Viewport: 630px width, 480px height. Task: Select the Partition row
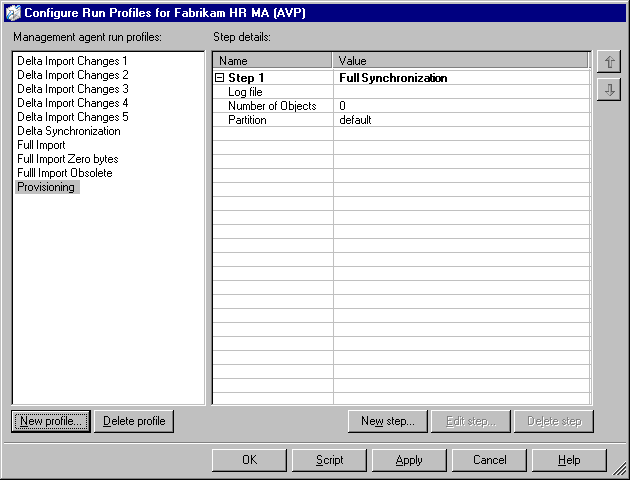(401, 120)
